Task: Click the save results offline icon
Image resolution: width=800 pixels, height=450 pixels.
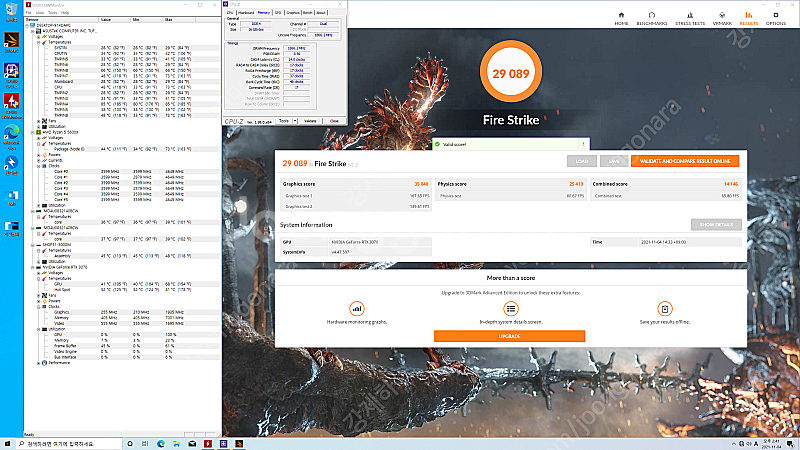Action: click(665, 309)
